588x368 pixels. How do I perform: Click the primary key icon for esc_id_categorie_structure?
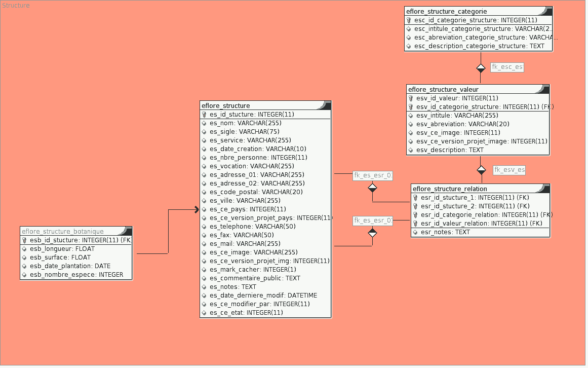coord(409,20)
